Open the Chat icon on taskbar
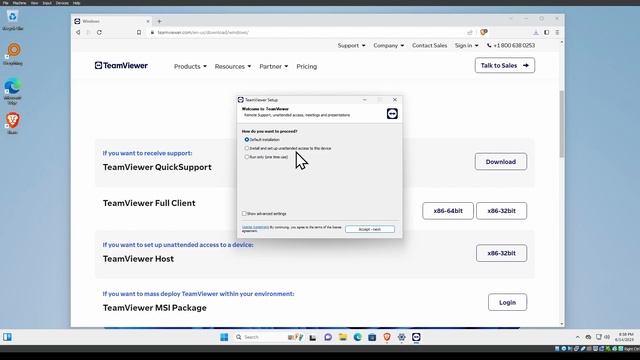The image size is (640, 360). click(328, 337)
